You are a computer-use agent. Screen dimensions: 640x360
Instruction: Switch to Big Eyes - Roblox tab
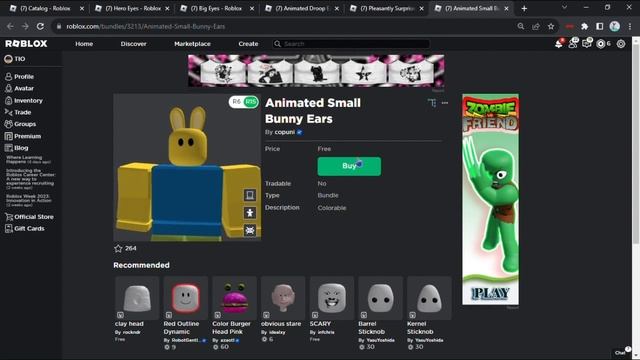[x=217, y=8]
